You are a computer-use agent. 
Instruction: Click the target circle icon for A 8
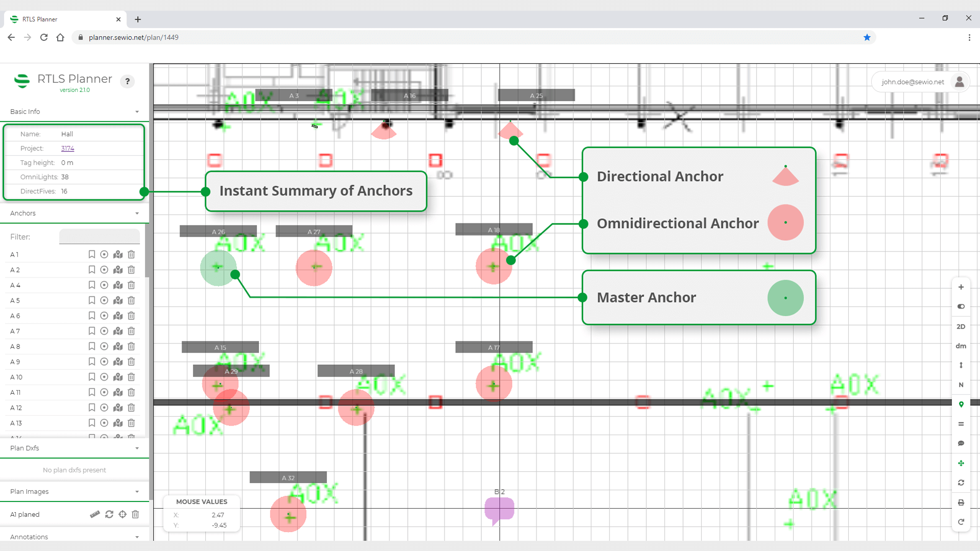104,346
